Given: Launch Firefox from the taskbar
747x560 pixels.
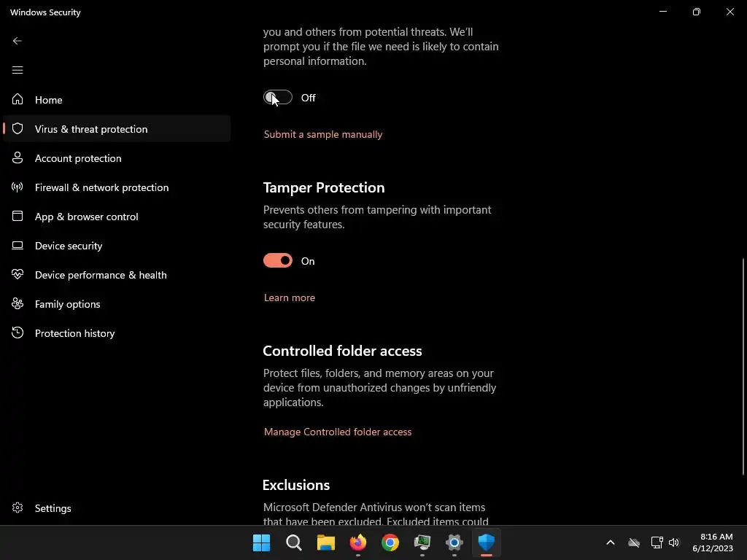Looking at the screenshot, I should coord(357,542).
